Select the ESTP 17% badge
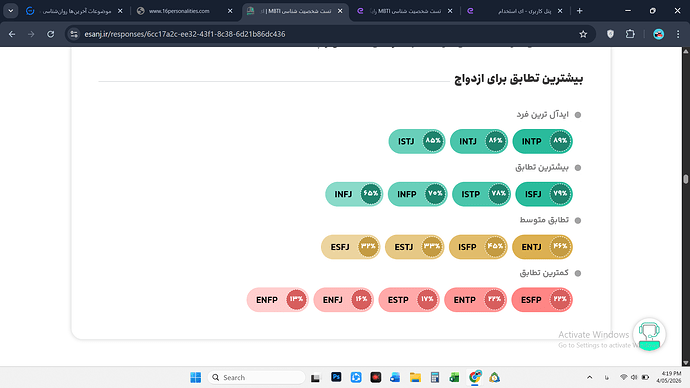The width and height of the screenshot is (690, 388). click(x=409, y=300)
